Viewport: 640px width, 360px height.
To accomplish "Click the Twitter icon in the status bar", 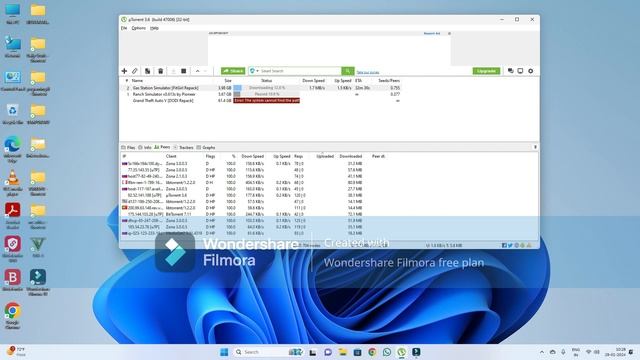I will (x=510, y=245).
